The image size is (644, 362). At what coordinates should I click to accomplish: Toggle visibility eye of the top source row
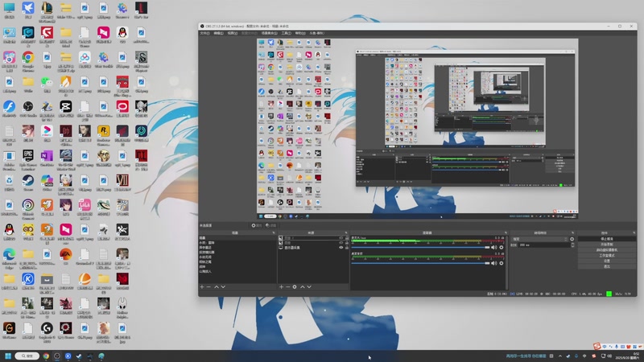point(341,238)
